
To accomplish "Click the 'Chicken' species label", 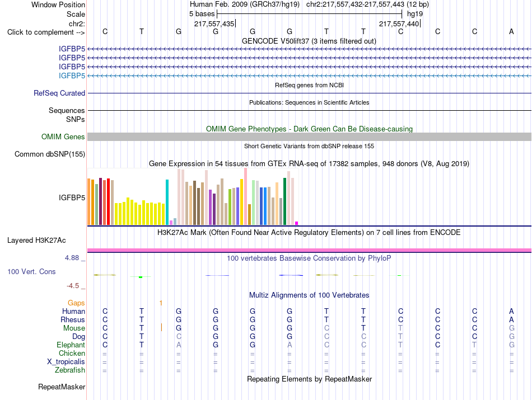I will 72,353.
